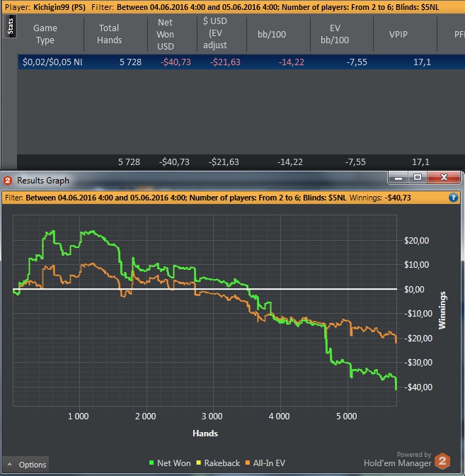Toggle the Rakeback legend marker

199,463
